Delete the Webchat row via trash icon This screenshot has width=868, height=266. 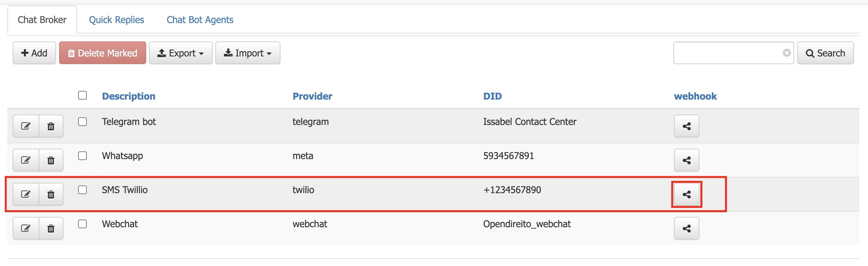(x=51, y=228)
